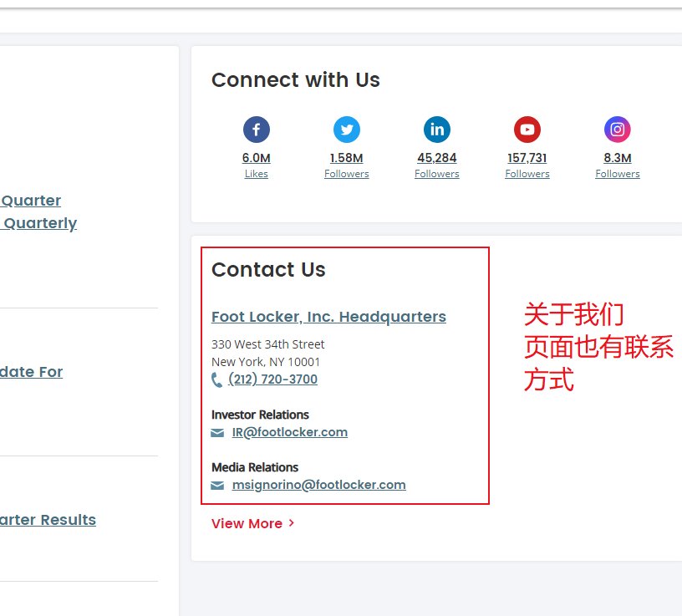Click Followers label under 45,284
Viewport: 682px width, 616px height.
pos(436,174)
